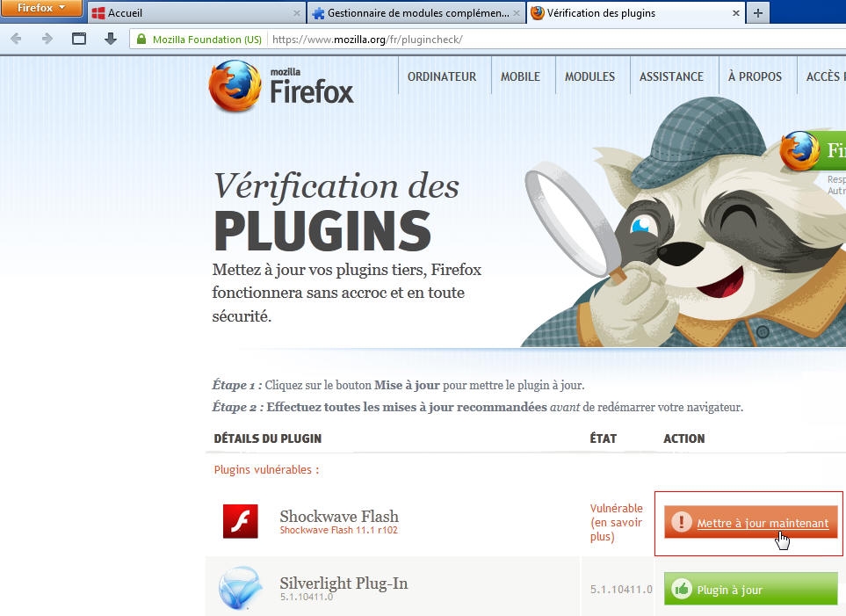
Task: Open the MOBILE navigation menu
Action: pos(520,76)
